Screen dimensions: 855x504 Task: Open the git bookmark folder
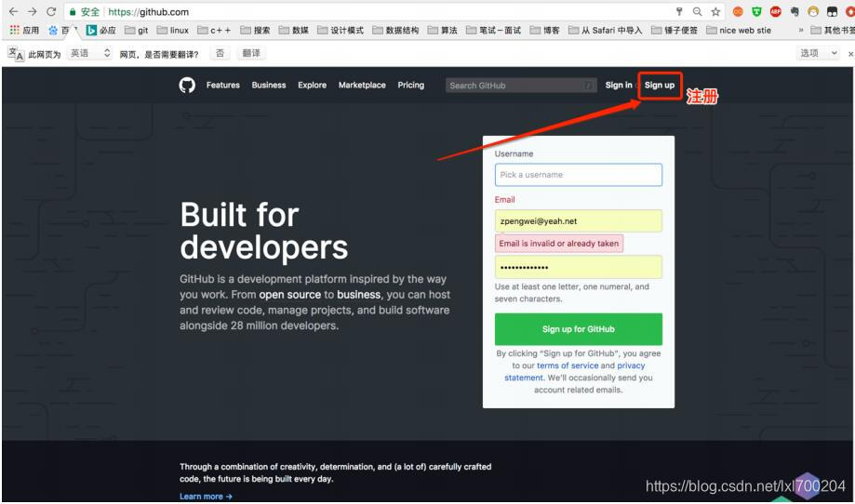pos(137,30)
